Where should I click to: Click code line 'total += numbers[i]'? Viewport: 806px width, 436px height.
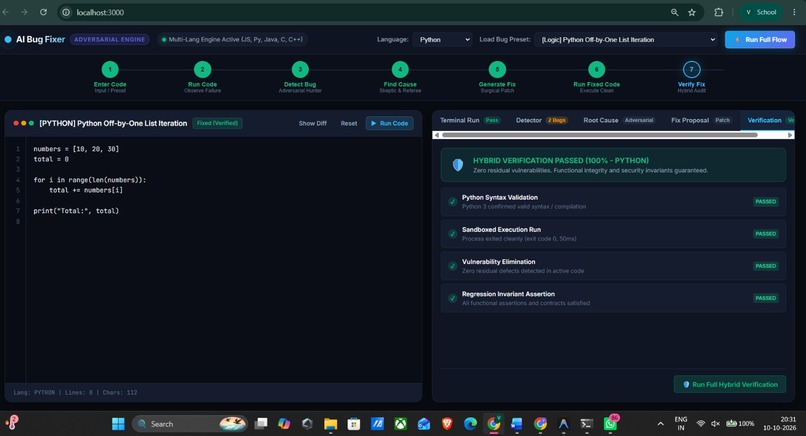coord(86,190)
